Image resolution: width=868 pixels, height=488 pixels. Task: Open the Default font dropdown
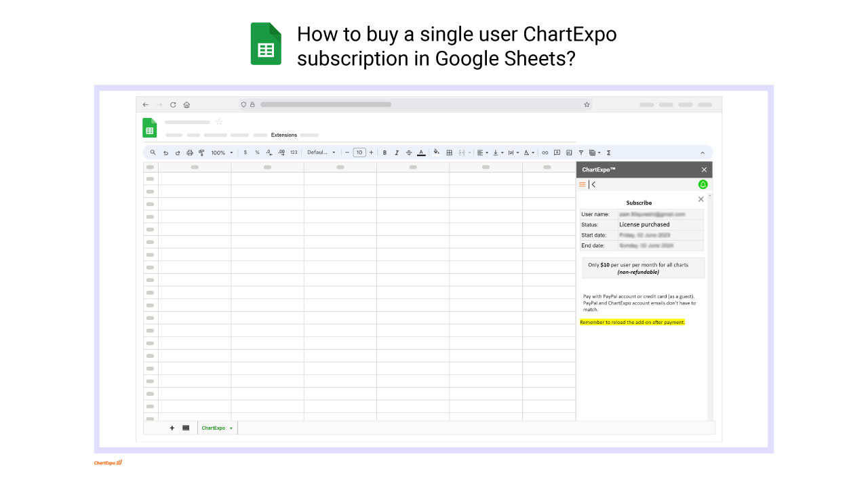pos(321,152)
